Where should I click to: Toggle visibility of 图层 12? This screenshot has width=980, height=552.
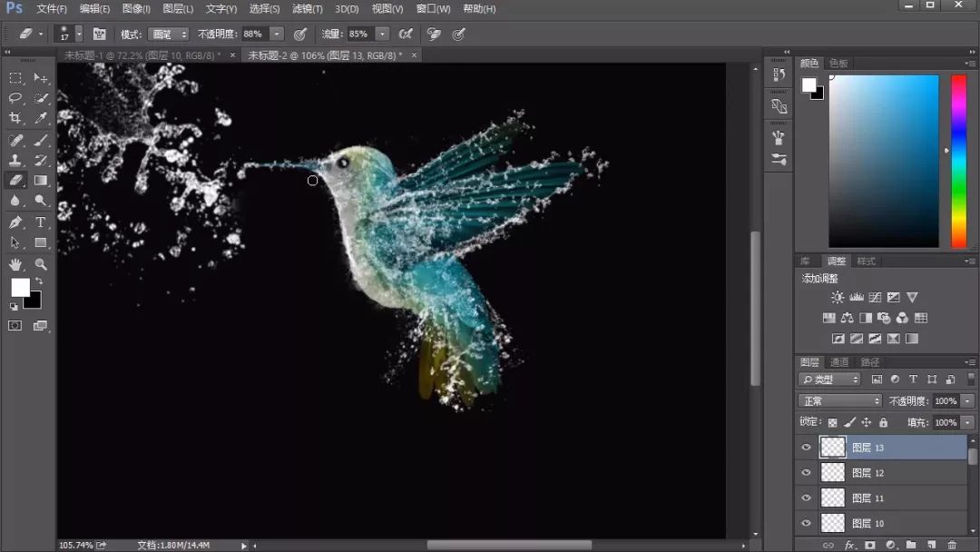click(807, 473)
